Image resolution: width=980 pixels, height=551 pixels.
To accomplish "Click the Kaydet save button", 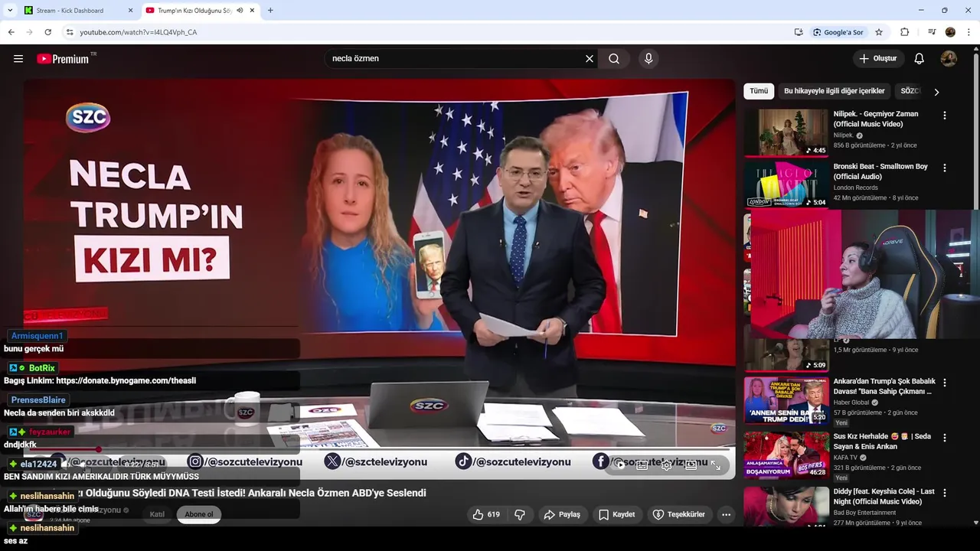I will point(617,515).
